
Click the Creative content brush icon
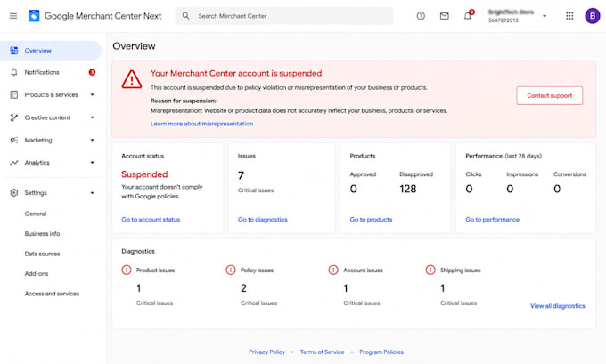pyautogui.click(x=14, y=117)
